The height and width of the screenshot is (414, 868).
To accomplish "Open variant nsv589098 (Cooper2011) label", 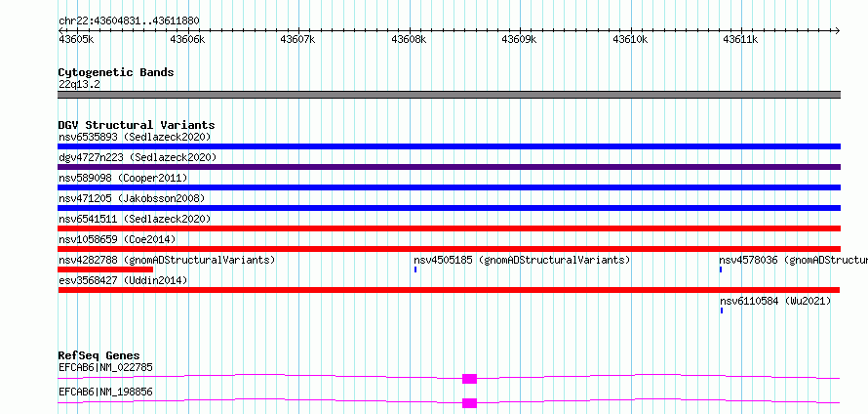I will tap(123, 178).
